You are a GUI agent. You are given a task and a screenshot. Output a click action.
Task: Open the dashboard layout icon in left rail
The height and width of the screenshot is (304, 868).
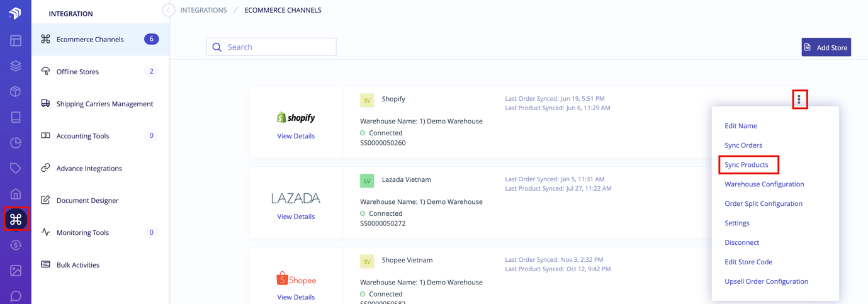16,41
